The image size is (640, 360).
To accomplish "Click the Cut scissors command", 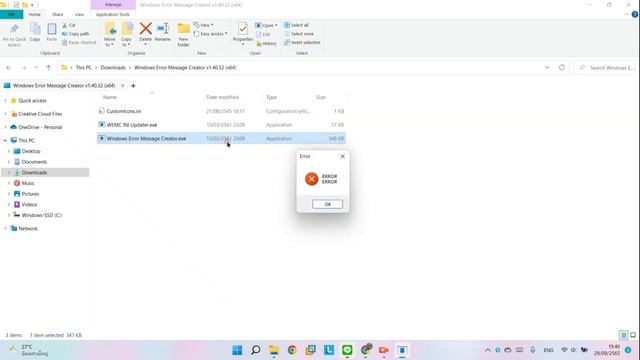I will pyautogui.click(x=69, y=25).
